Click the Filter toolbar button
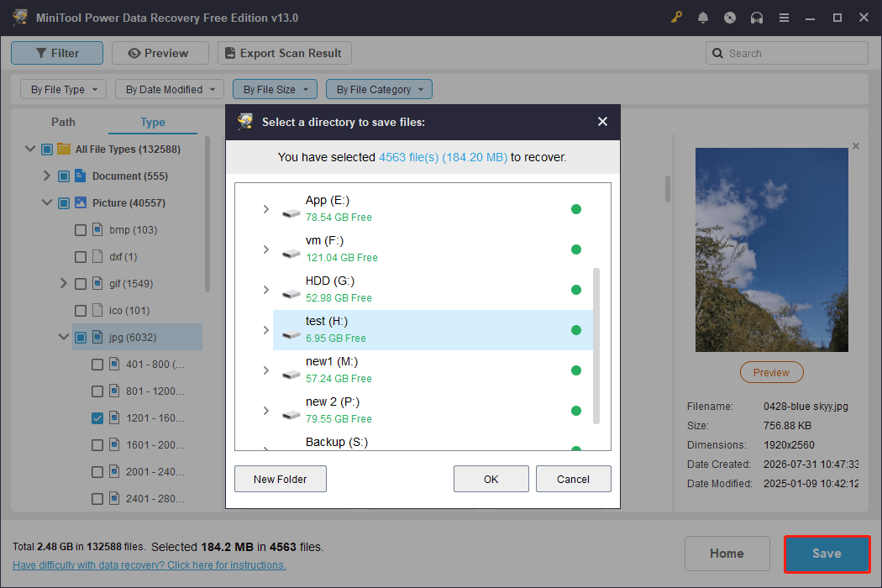Screen dimensions: 882x588 [57, 53]
